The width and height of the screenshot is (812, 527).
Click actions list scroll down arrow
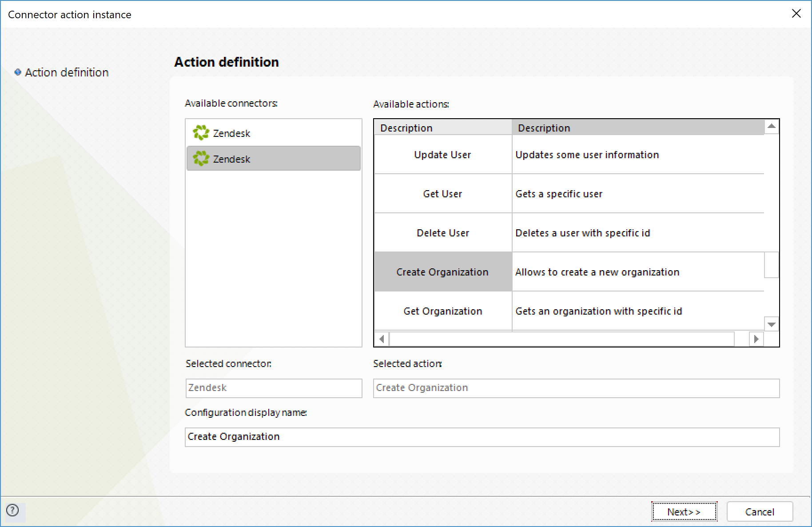tap(772, 324)
